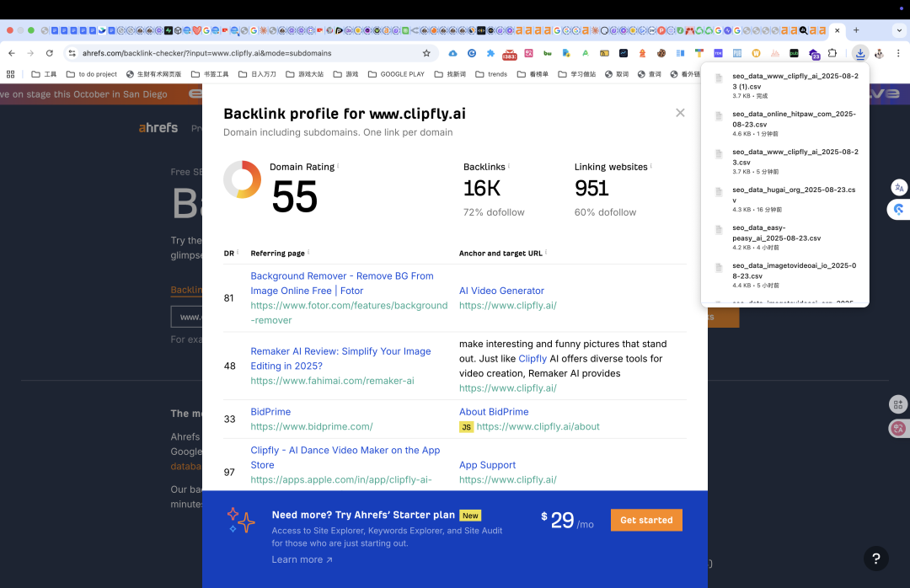Open the 书签工具 bookmarks folder
Image resolution: width=910 pixels, height=588 pixels.
[x=210, y=74]
